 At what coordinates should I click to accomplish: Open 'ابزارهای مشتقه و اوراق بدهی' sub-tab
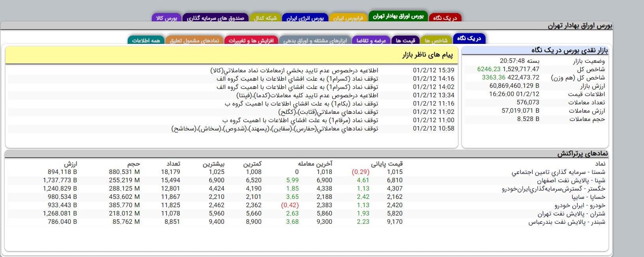pos(315,40)
